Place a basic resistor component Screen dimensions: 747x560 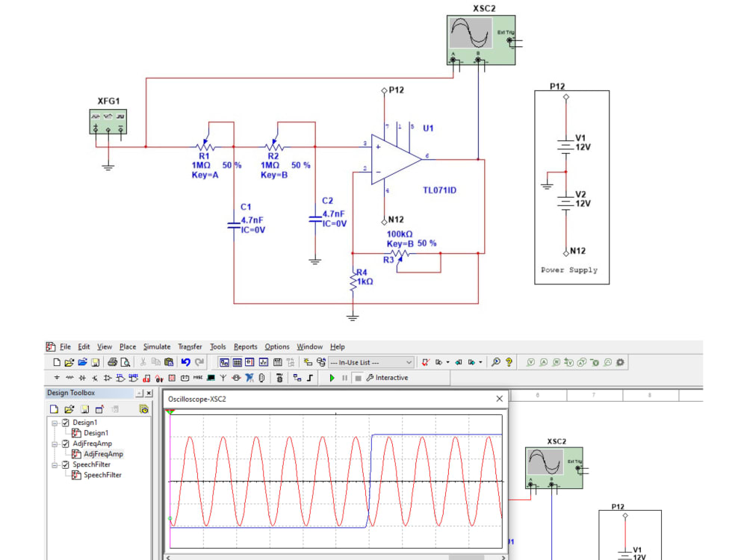pyautogui.click(x=69, y=378)
